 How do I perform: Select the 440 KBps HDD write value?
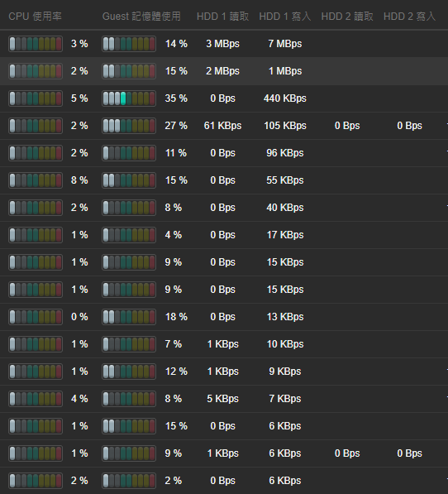pos(285,98)
